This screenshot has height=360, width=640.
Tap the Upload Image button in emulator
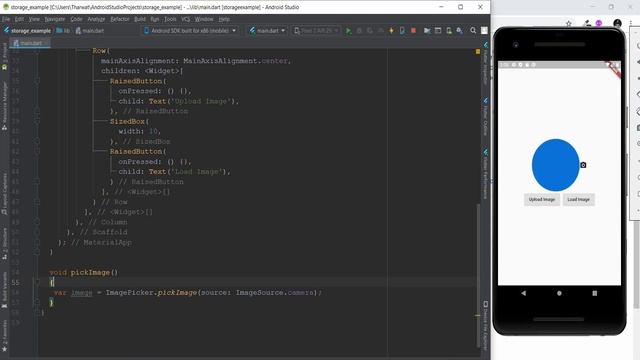coord(542,200)
